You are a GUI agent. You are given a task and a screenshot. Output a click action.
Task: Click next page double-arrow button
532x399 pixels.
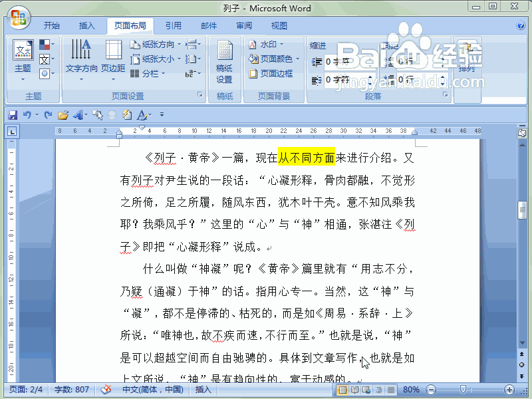[x=522, y=376]
